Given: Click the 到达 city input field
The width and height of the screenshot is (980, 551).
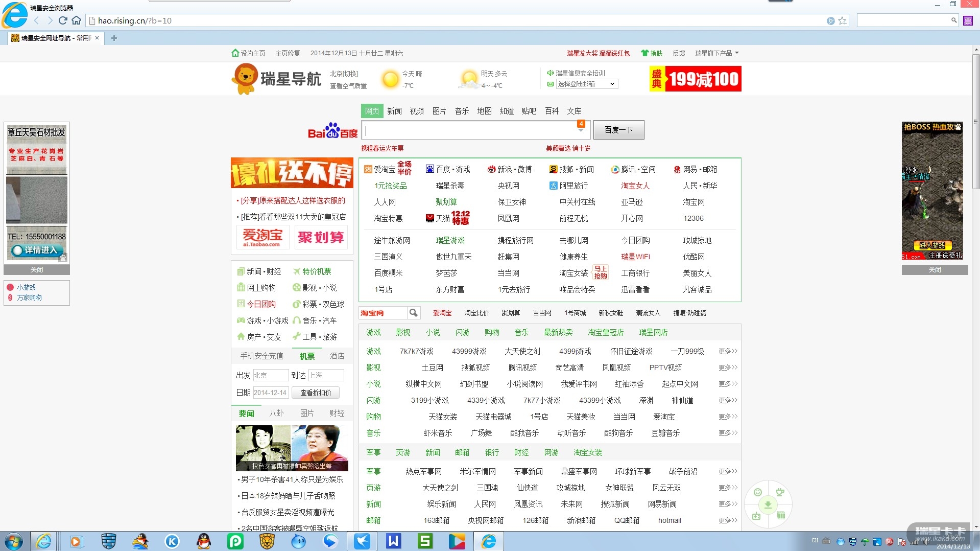Looking at the screenshot, I should click(x=326, y=375).
